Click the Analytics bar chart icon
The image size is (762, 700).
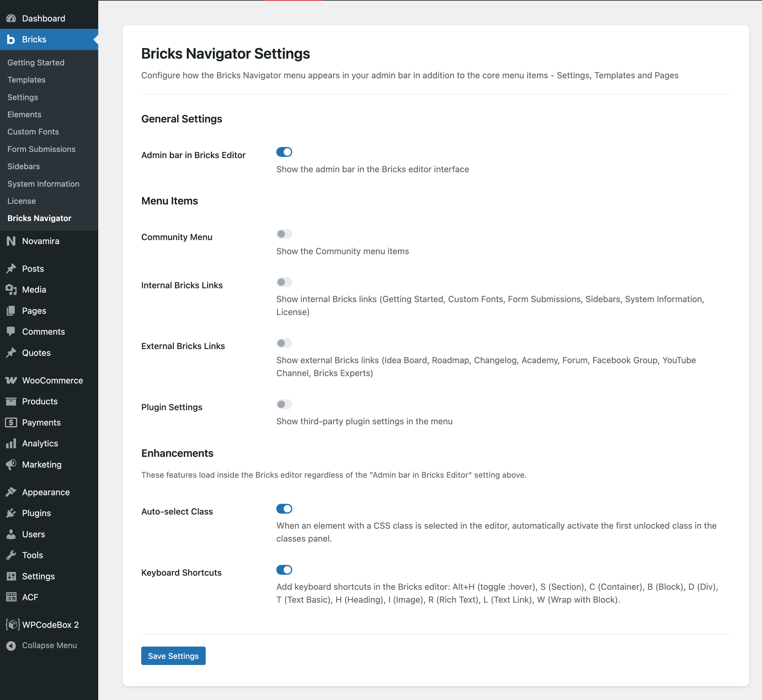click(x=11, y=443)
